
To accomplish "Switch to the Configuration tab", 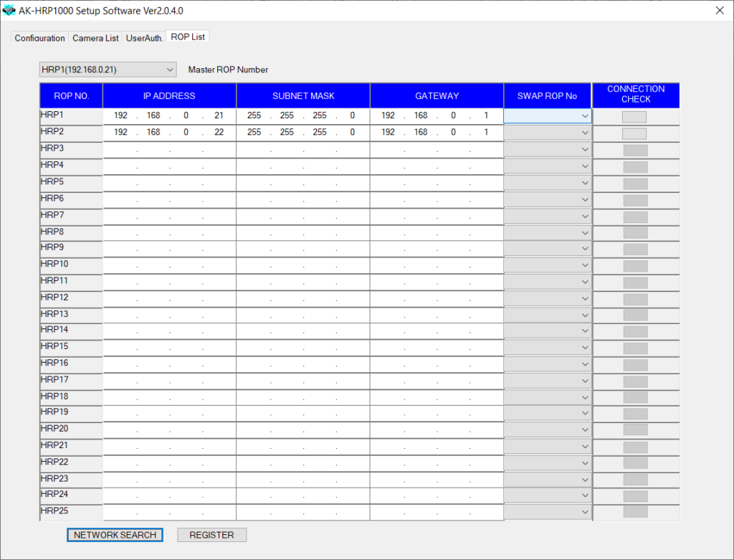I will tap(39, 38).
